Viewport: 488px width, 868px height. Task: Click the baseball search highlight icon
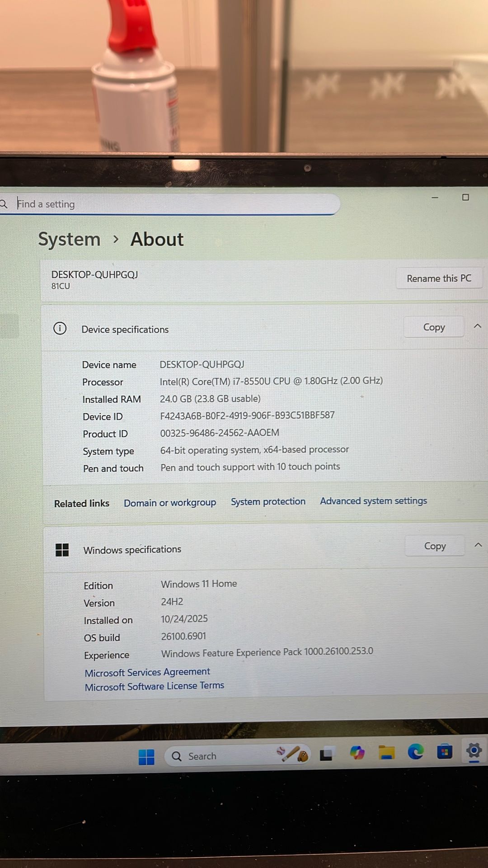[x=292, y=754]
